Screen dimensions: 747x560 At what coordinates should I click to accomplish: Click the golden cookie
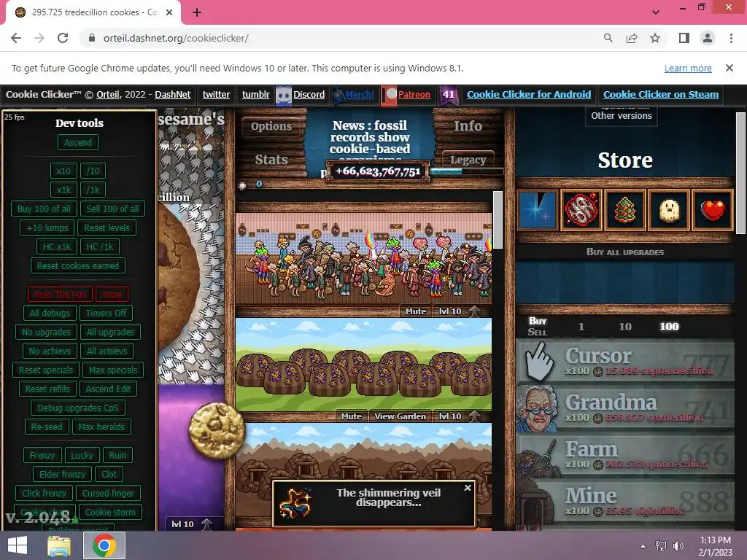[x=217, y=430]
